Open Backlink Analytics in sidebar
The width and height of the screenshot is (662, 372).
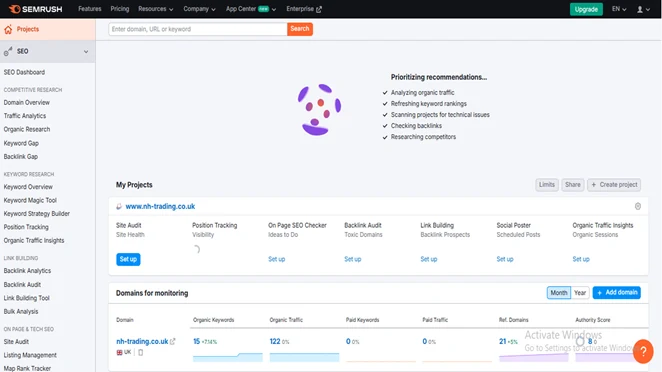point(27,271)
